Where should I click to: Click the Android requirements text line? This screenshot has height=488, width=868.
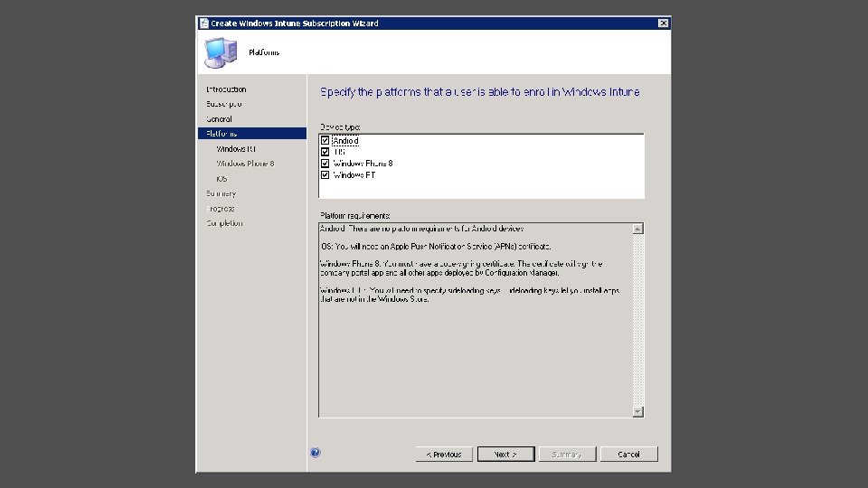coord(422,229)
